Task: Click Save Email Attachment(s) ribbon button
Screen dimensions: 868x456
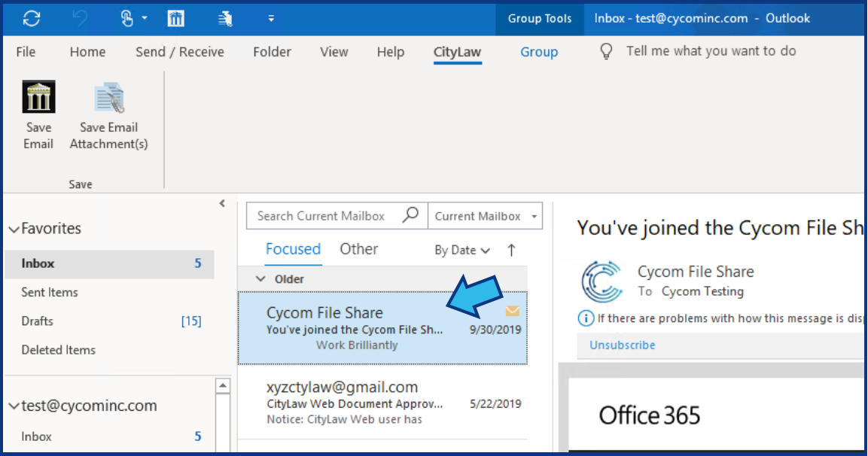Action: 109,115
